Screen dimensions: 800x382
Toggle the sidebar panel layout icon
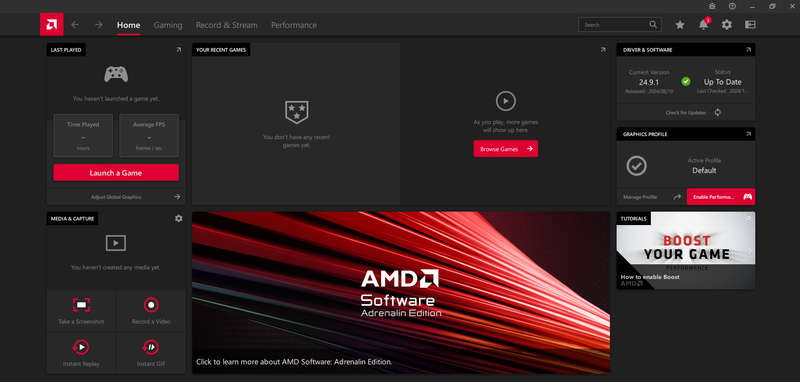(x=750, y=24)
